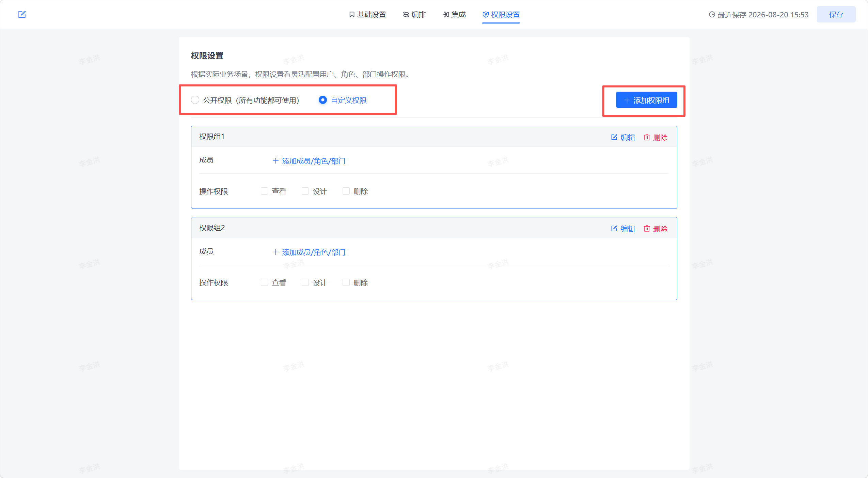The width and height of the screenshot is (868, 478).
Task: Enable 设计 checkbox in 权限组1
Action: click(305, 191)
